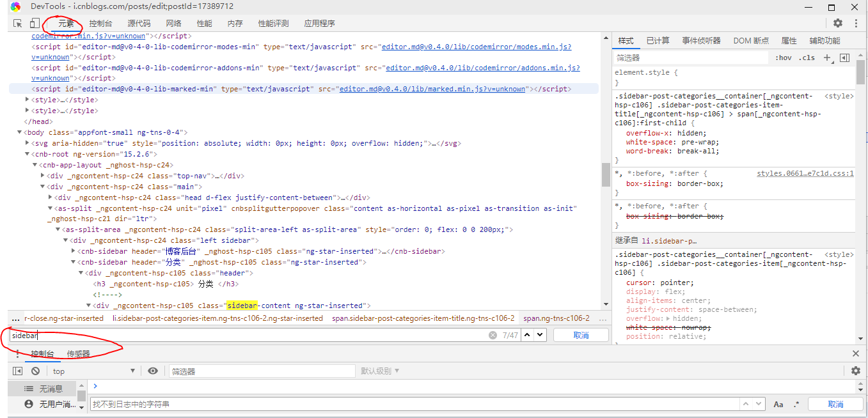
Task: Expand the cnb-sidebar 博客后台 node
Action: tap(73, 251)
